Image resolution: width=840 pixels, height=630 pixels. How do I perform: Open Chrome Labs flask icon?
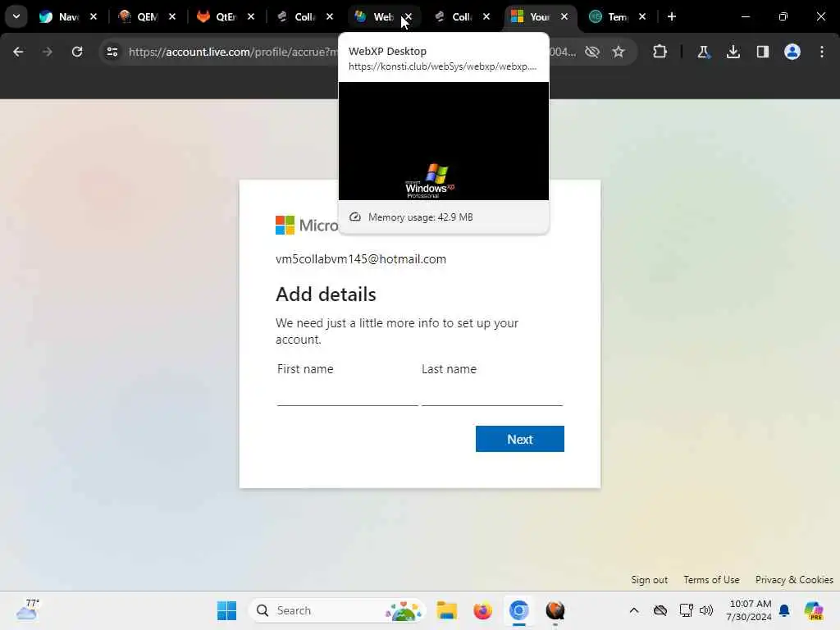[x=703, y=52]
